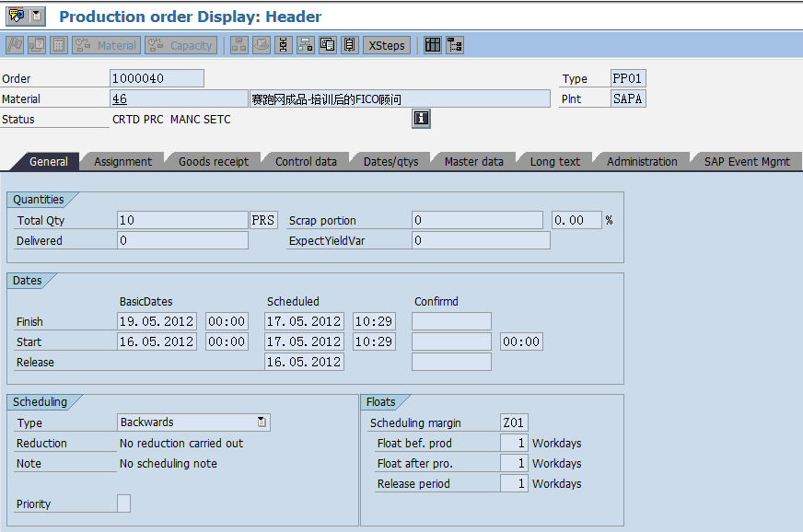Click 'No scheduling note' text

click(x=168, y=463)
